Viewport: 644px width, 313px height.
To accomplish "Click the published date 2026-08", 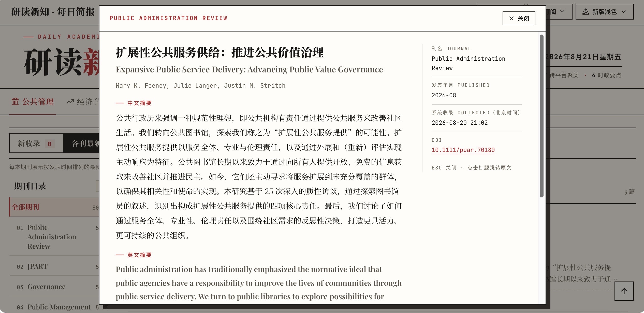I will (444, 95).
